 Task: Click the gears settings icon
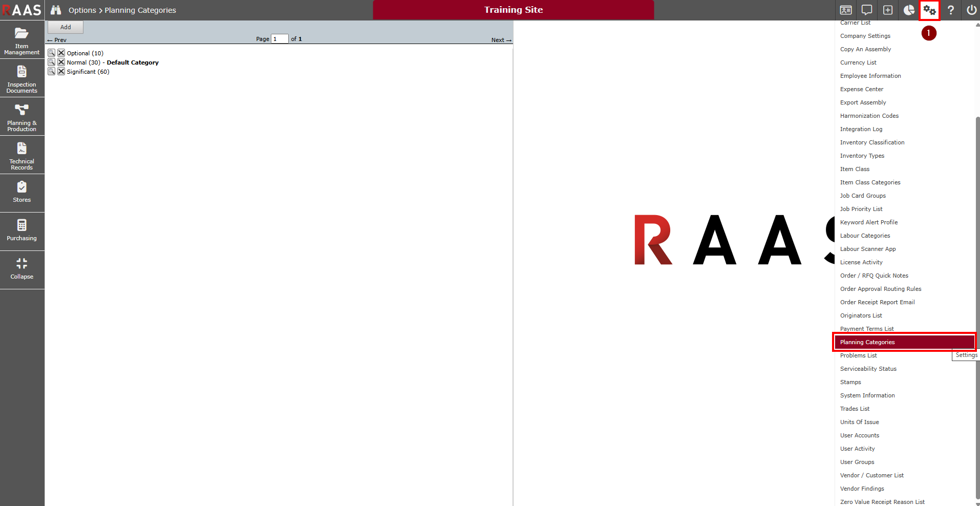pyautogui.click(x=929, y=10)
